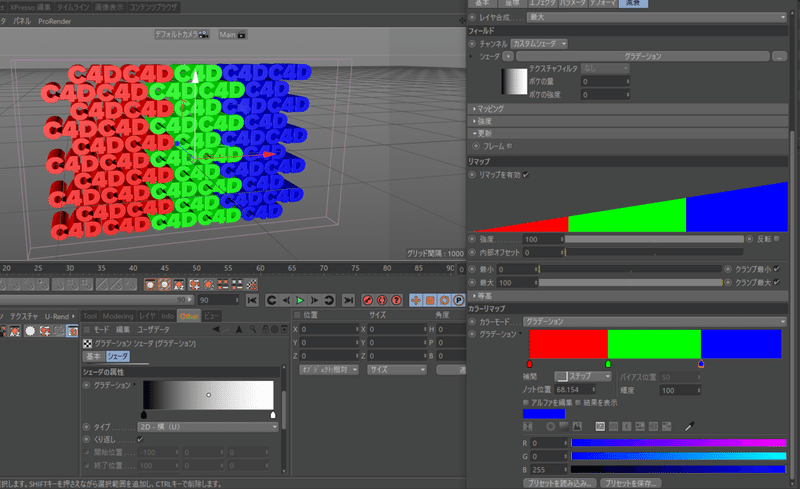Click the eyedropper color picker icon
800x489 pixels.
click(690, 426)
